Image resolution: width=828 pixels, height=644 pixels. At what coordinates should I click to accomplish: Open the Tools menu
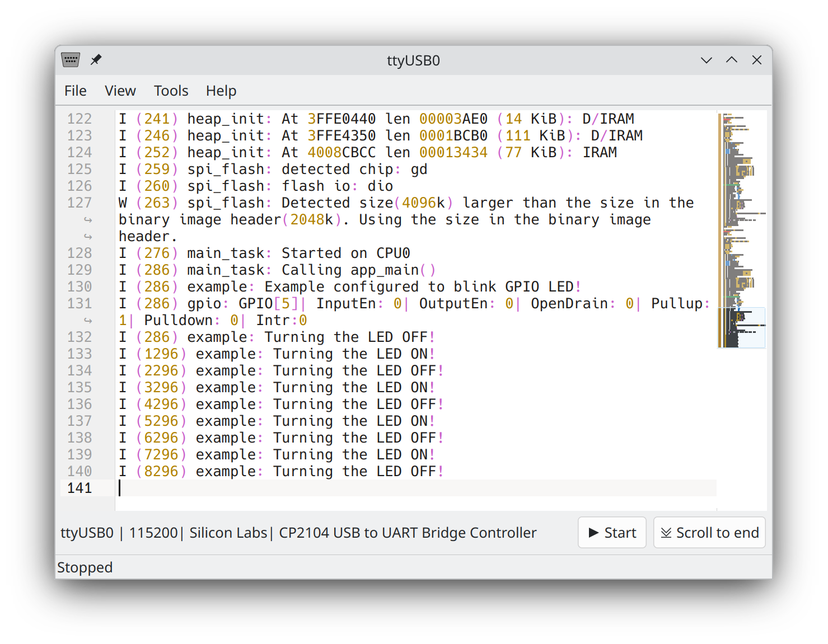click(171, 91)
